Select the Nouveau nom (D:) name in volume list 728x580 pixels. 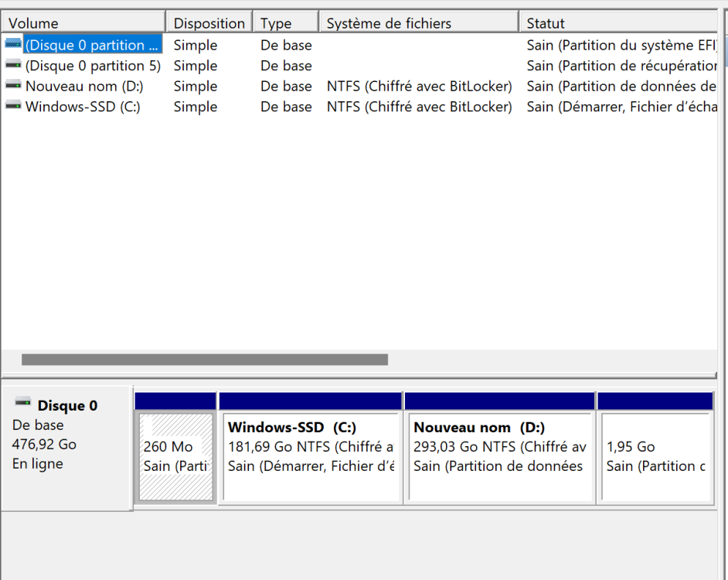click(x=84, y=87)
